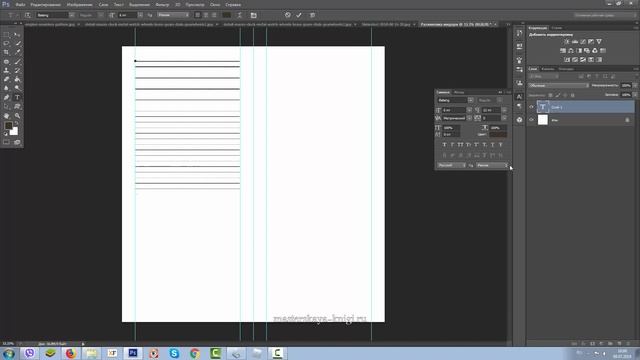Click foreground color swatch in toolbox

click(x=8, y=126)
